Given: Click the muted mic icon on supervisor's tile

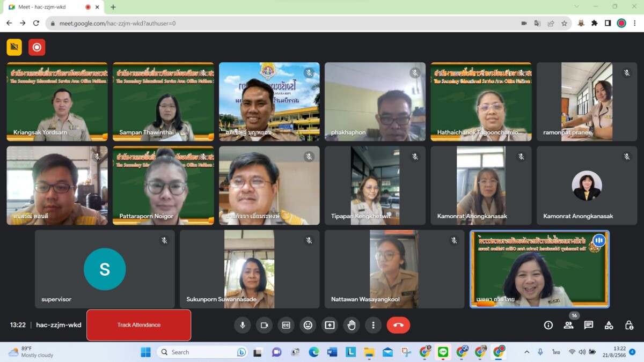Looking at the screenshot, I should 164,241.
